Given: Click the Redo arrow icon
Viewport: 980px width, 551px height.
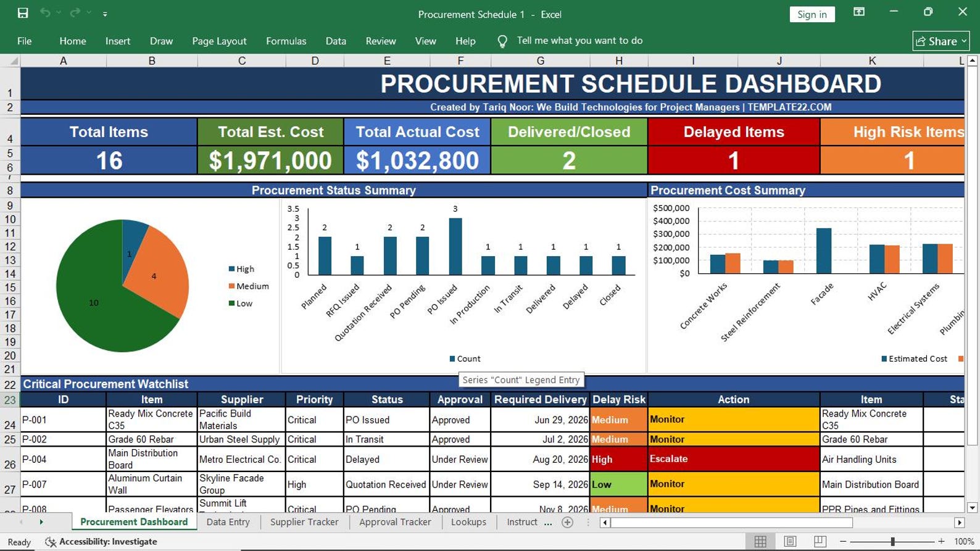Looking at the screenshot, I should (75, 13).
